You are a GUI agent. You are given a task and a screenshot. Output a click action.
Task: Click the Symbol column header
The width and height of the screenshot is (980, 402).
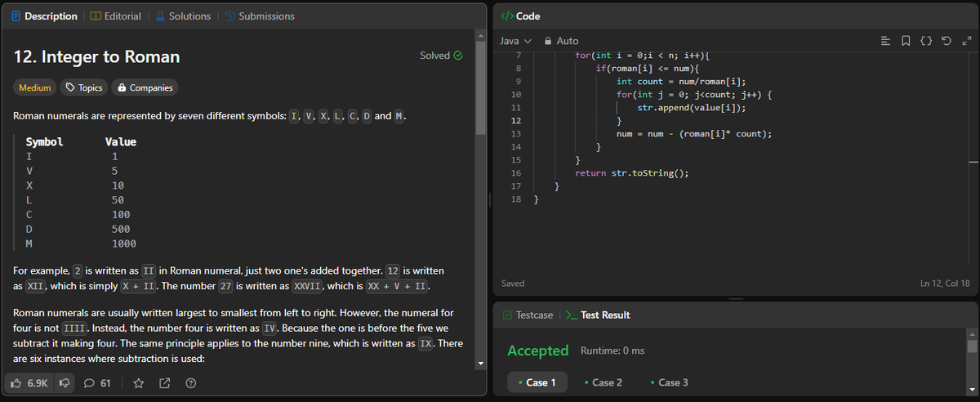[44, 142]
